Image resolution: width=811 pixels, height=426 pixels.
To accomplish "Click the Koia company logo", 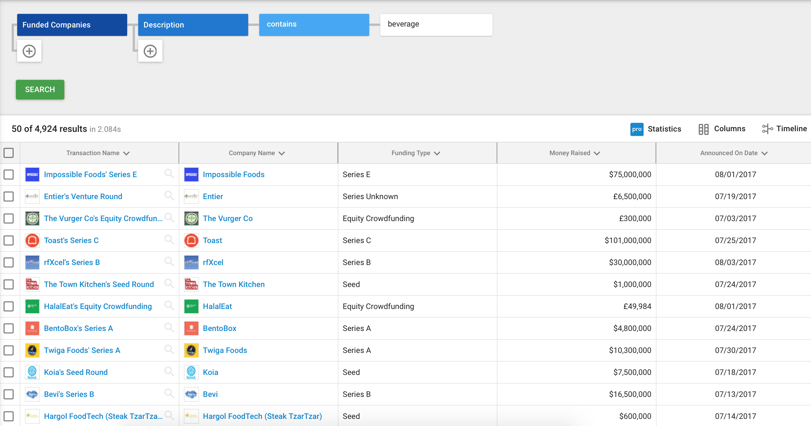I will tap(191, 372).
